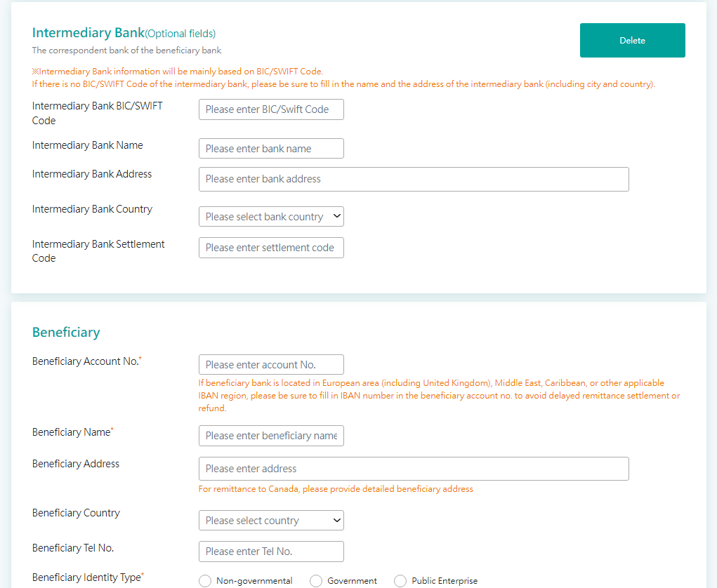Focus the Beneficiary Name field

click(x=271, y=436)
